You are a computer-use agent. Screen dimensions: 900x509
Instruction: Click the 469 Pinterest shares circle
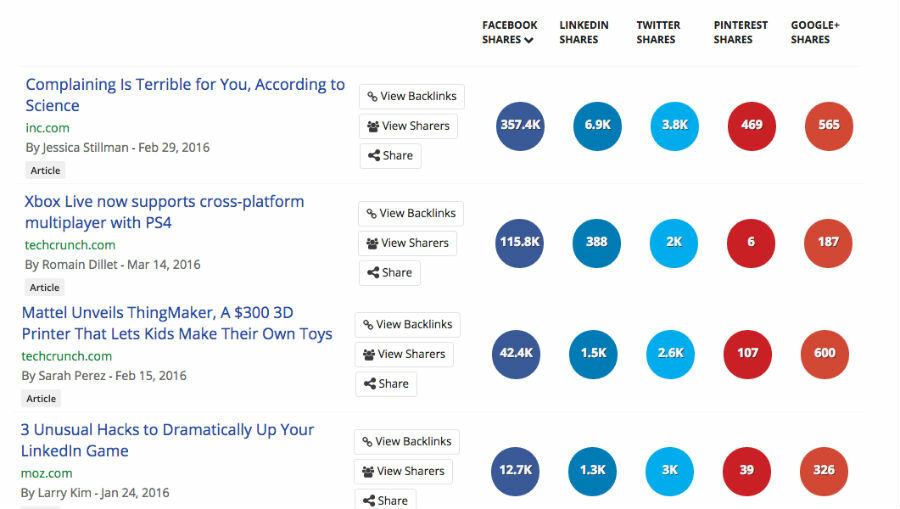752,126
